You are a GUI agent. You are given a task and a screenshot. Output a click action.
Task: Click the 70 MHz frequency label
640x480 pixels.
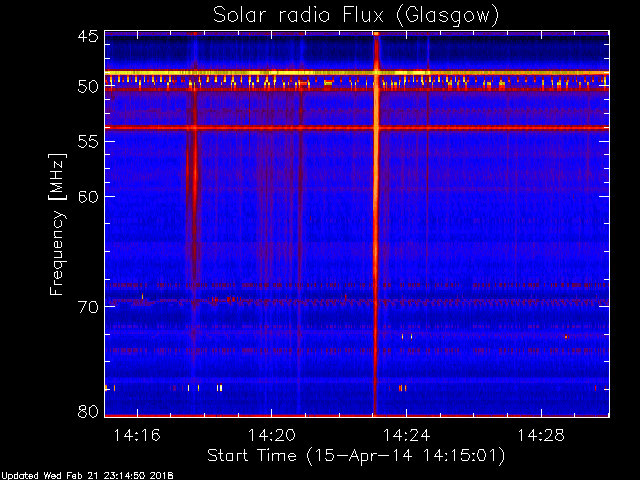(88, 307)
